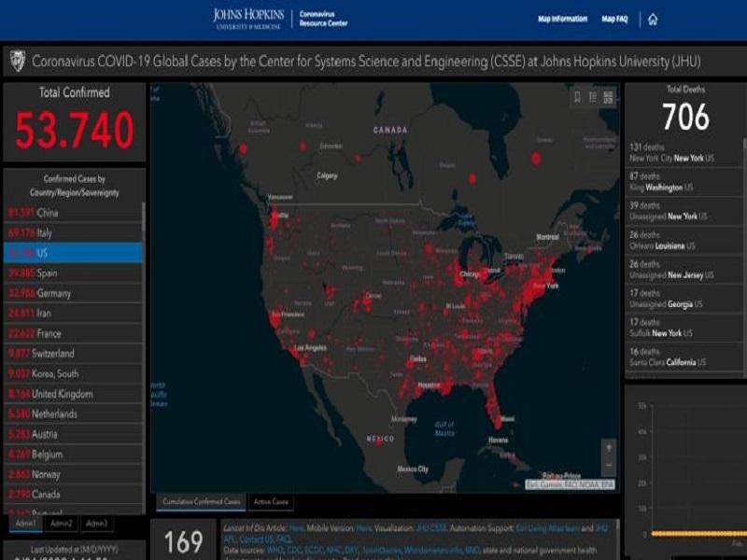Open the bookmarks icon on the map

coord(577,98)
